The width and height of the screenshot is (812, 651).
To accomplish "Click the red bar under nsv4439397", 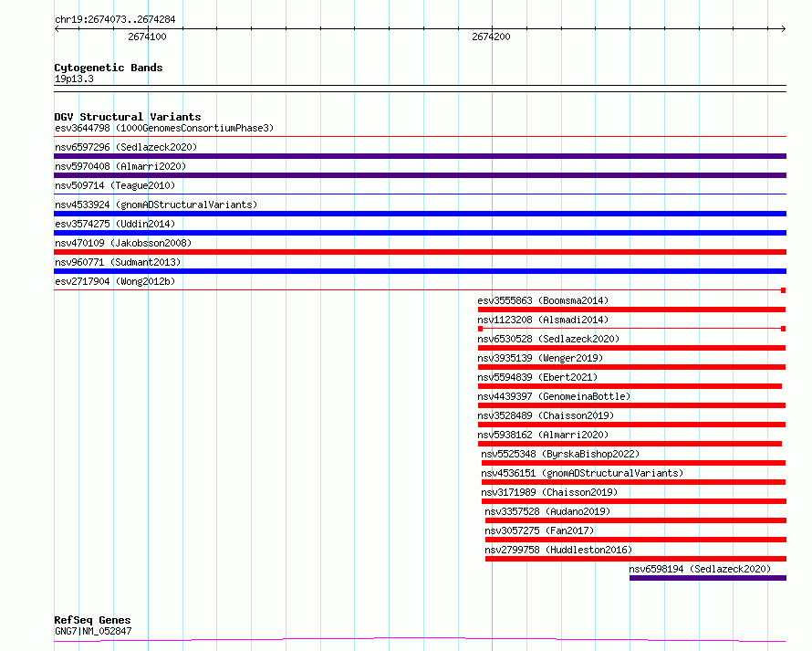I will coord(631,405).
